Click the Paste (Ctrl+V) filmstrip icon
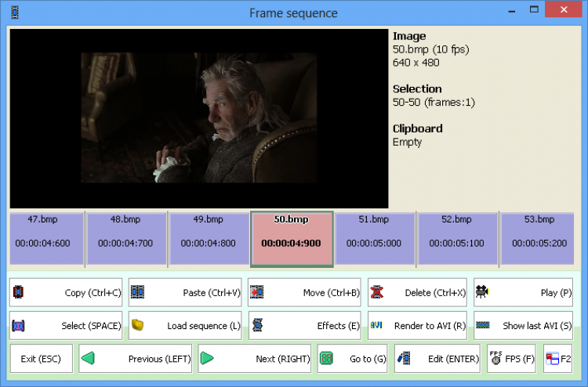 click(x=138, y=292)
